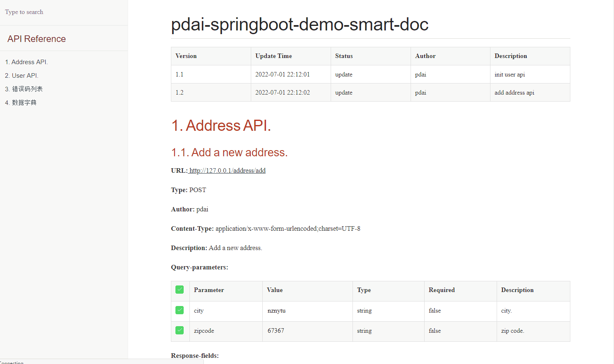This screenshot has height=364, width=614.
Task: Toggle the select-all checkbox in parameter header
Action: point(180,290)
